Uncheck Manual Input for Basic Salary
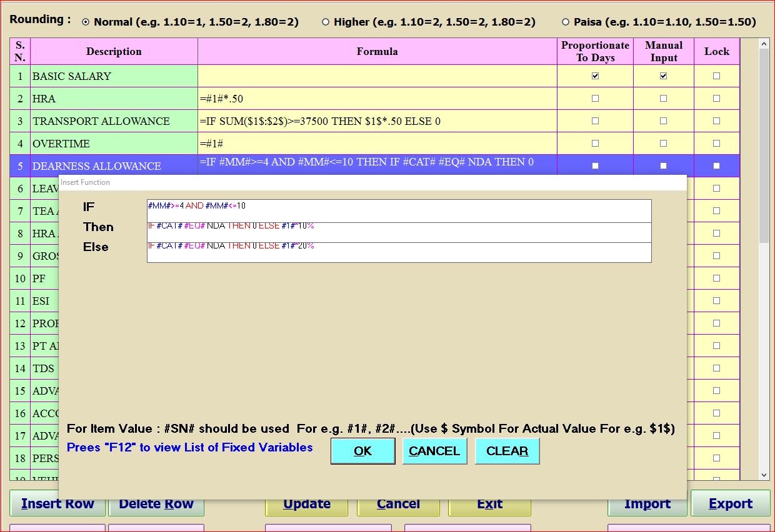Screen dimensions: 775x532 tap(663, 76)
